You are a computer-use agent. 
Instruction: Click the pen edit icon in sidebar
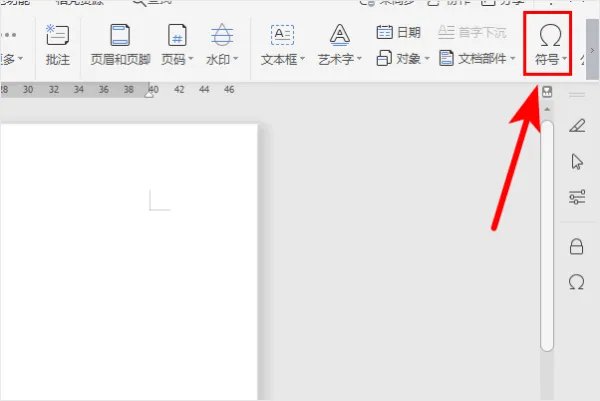(577, 126)
